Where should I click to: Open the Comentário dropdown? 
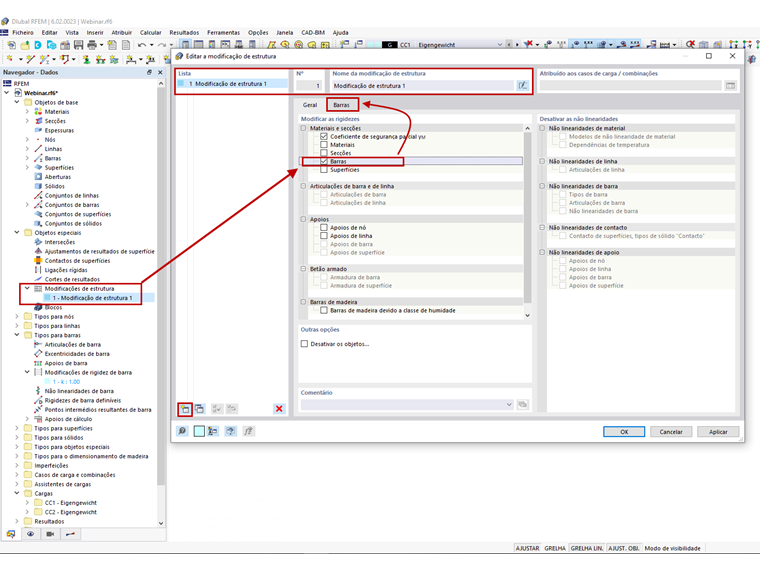[x=509, y=404]
